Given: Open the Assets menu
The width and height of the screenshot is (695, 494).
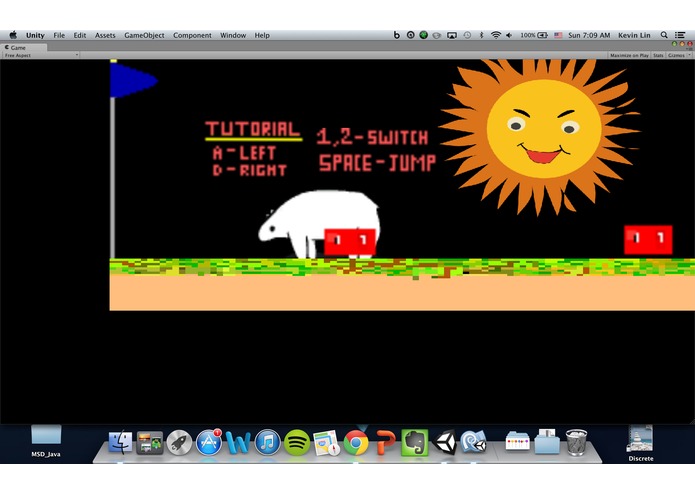Looking at the screenshot, I should 105,35.
